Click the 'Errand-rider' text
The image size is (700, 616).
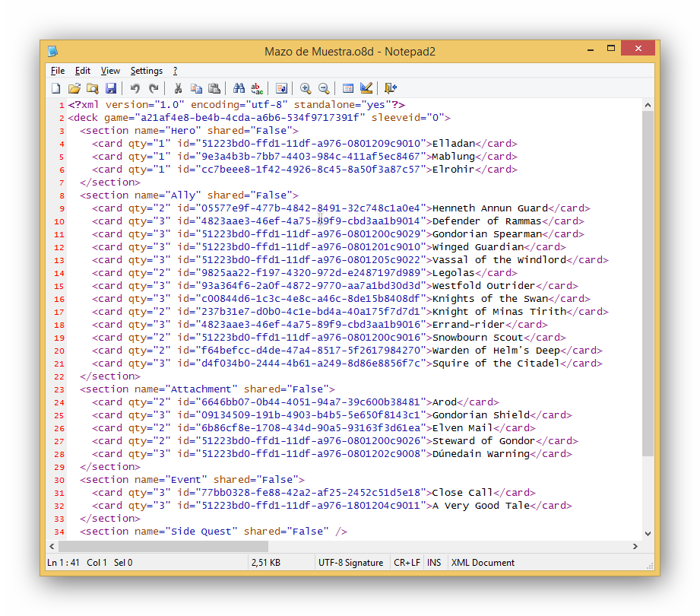[x=469, y=325]
